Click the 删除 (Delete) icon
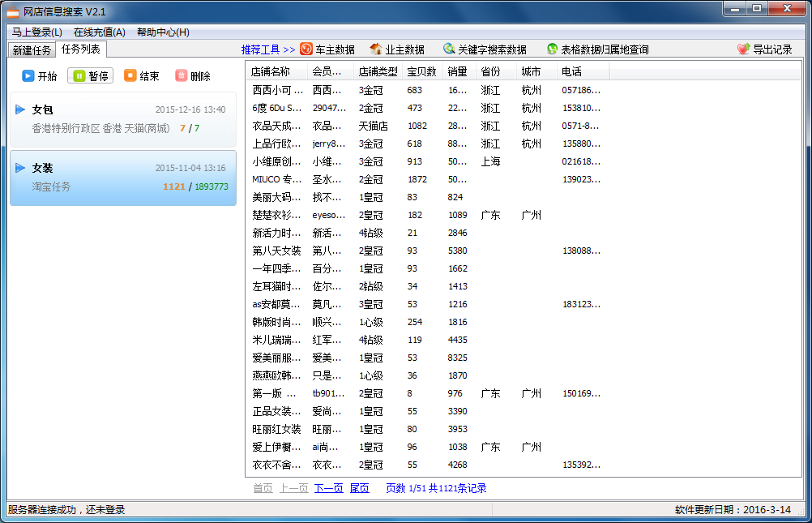The width and height of the screenshot is (812, 523). pos(182,76)
